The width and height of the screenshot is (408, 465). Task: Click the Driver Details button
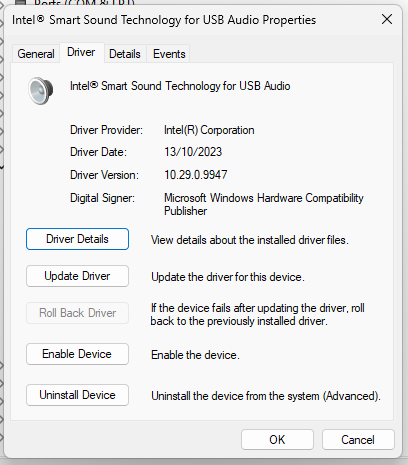(77, 239)
